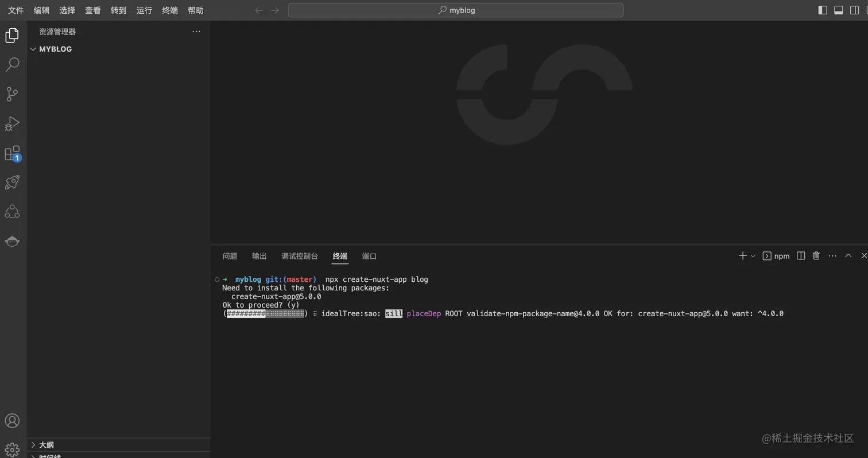
Task: Click the 'Ok to proceed? (y)' line
Action: tap(261, 305)
